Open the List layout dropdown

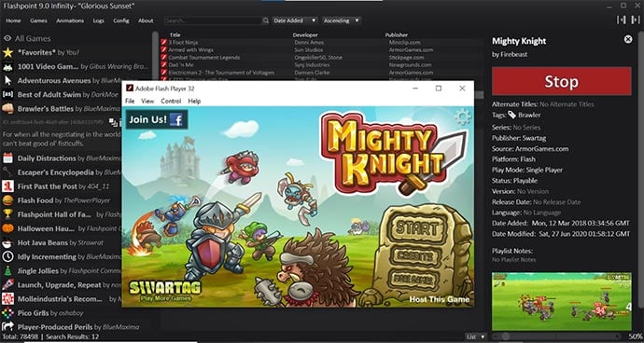coord(476,336)
